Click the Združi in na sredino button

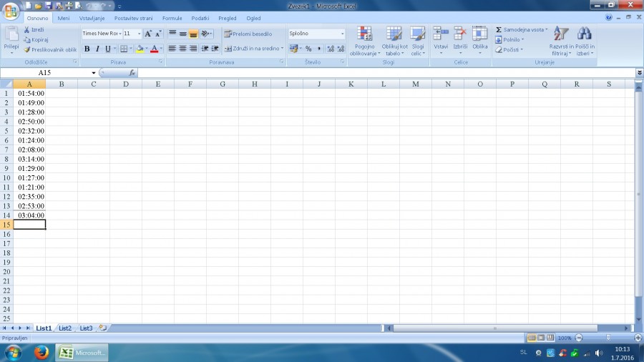pyautogui.click(x=253, y=49)
